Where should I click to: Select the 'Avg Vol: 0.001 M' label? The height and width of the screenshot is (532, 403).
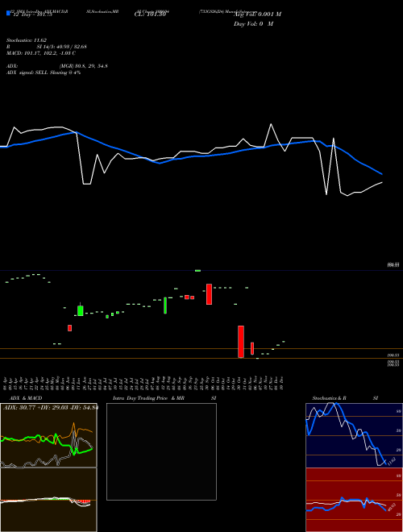(257, 15)
